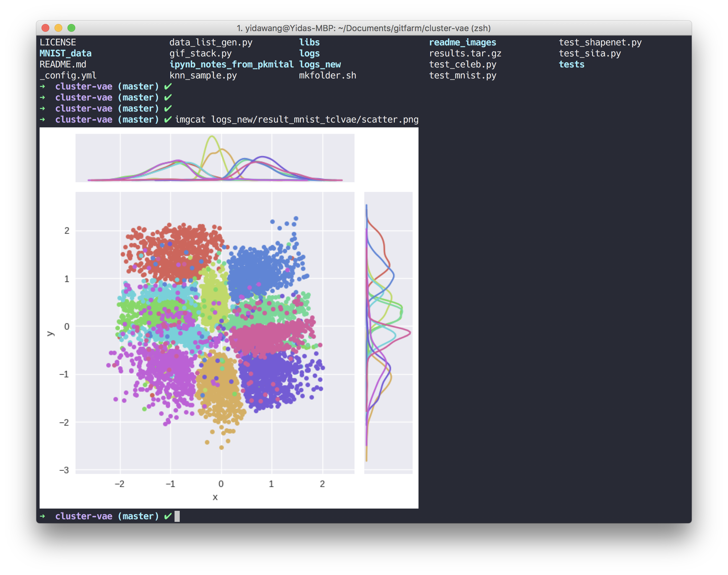Click the test_shapenet.py file name
The height and width of the screenshot is (575, 728).
click(600, 42)
